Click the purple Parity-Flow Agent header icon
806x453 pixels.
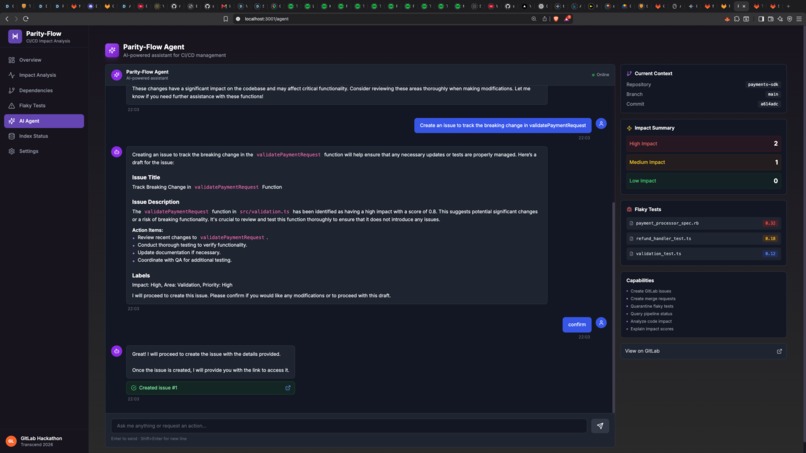[112, 50]
